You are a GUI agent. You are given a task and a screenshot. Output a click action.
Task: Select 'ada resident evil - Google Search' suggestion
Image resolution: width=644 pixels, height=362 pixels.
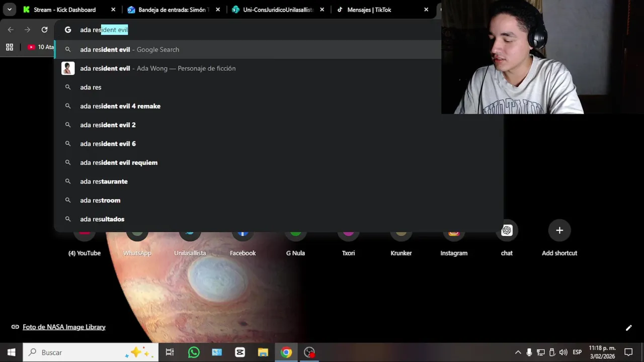(x=248, y=49)
